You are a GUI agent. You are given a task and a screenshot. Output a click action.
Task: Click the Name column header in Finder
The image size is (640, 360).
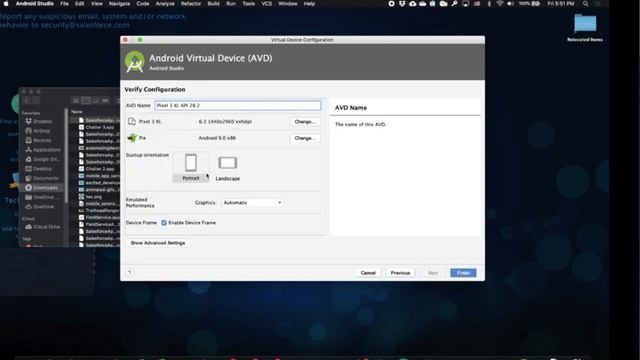(77, 111)
